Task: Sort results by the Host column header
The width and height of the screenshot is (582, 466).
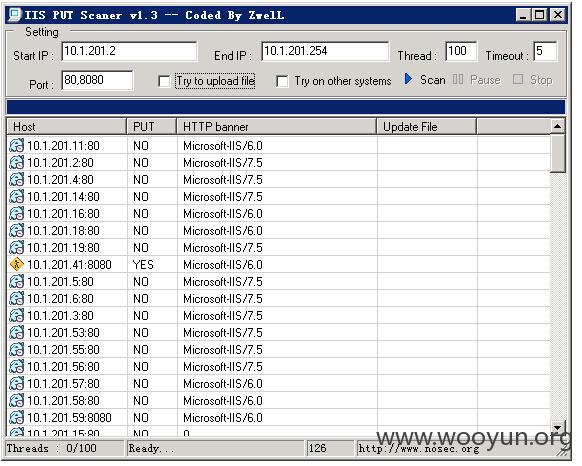Action: click(67, 127)
